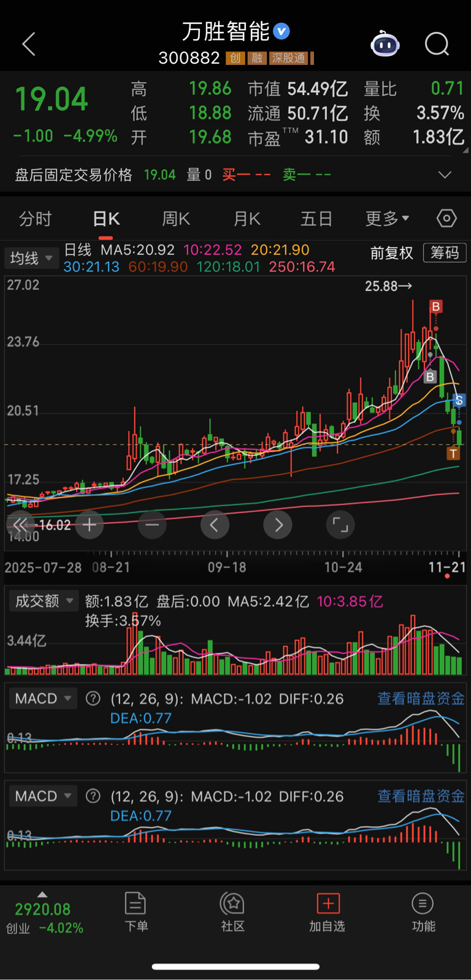
Task: Switch to 周K tab
Action: (176, 219)
